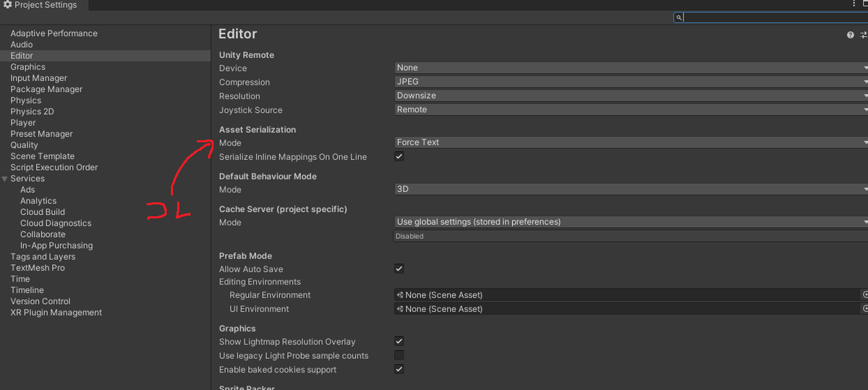Open the Player settings category
Screen dimensions: 868x390
coord(23,123)
